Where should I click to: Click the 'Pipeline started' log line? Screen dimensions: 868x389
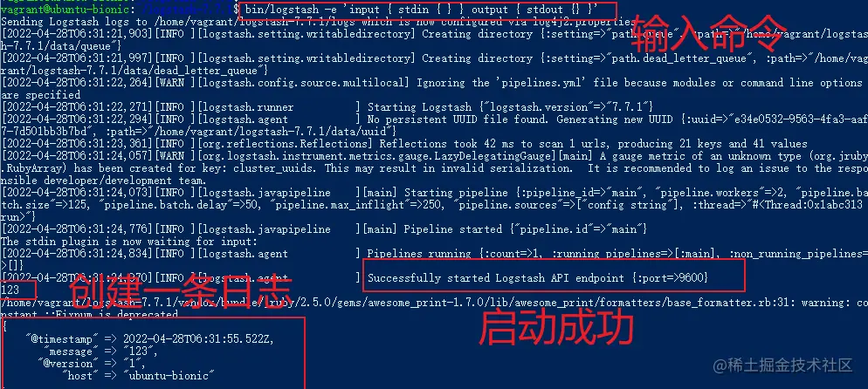pos(324,229)
